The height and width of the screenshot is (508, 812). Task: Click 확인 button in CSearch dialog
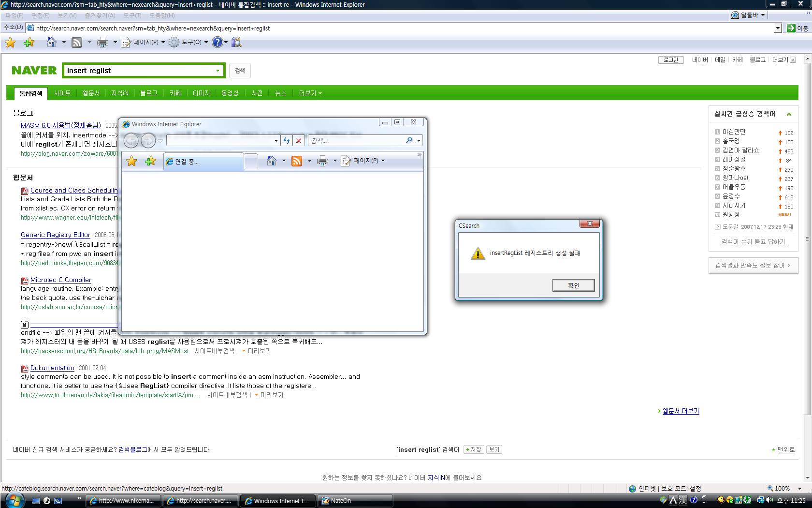pyautogui.click(x=573, y=285)
